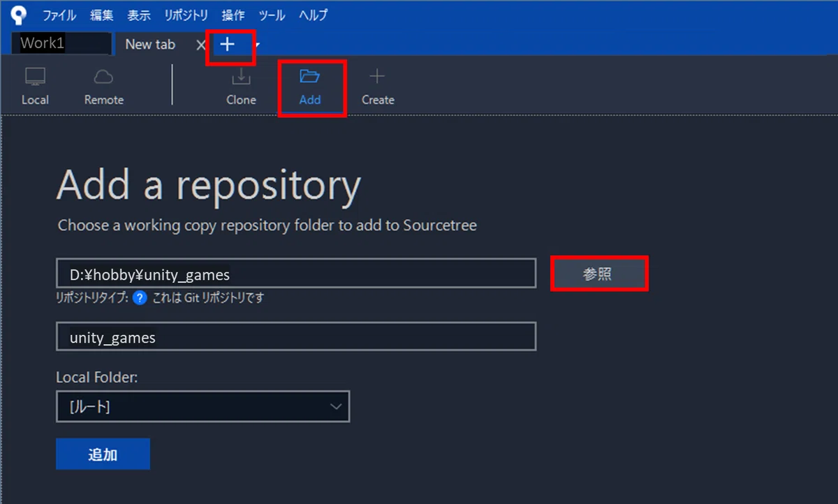Click the blue repository type help icon
The image size is (838, 504).
(x=140, y=298)
